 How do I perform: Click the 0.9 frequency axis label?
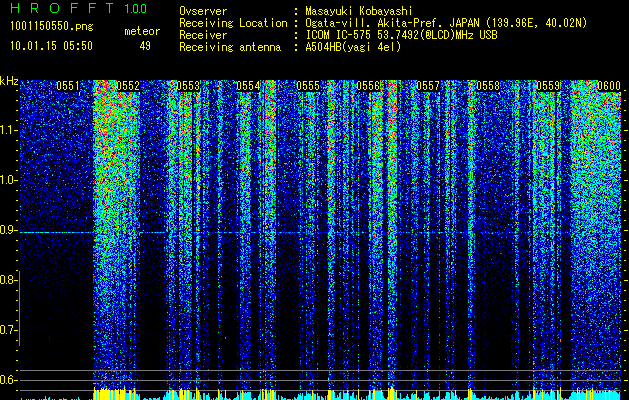pos(8,230)
